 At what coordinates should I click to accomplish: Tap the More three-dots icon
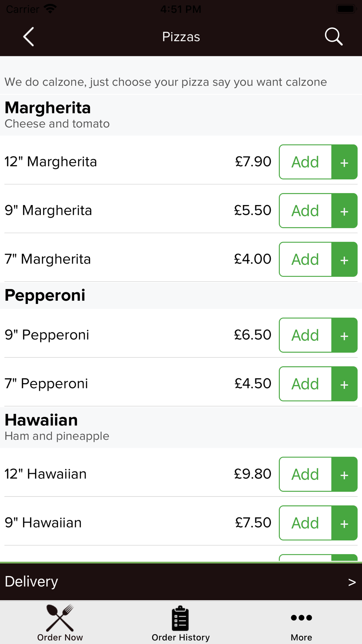click(x=301, y=618)
